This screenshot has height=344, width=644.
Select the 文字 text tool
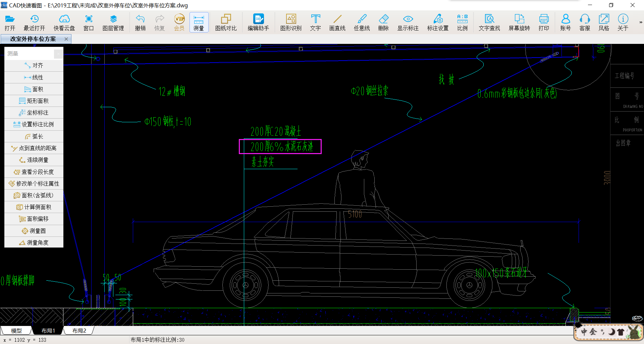click(x=315, y=23)
